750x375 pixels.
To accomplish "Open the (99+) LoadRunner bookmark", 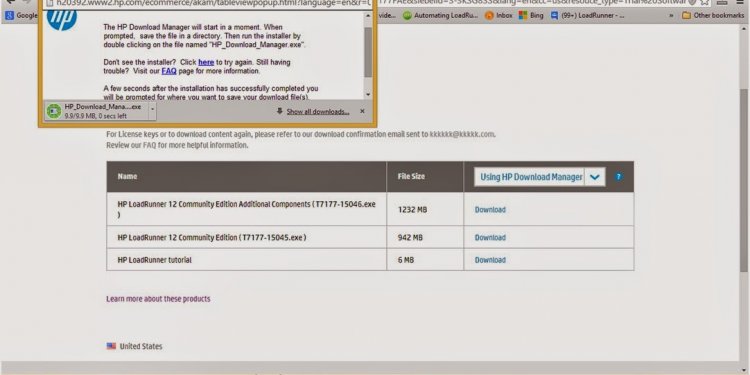I will tap(587, 15).
